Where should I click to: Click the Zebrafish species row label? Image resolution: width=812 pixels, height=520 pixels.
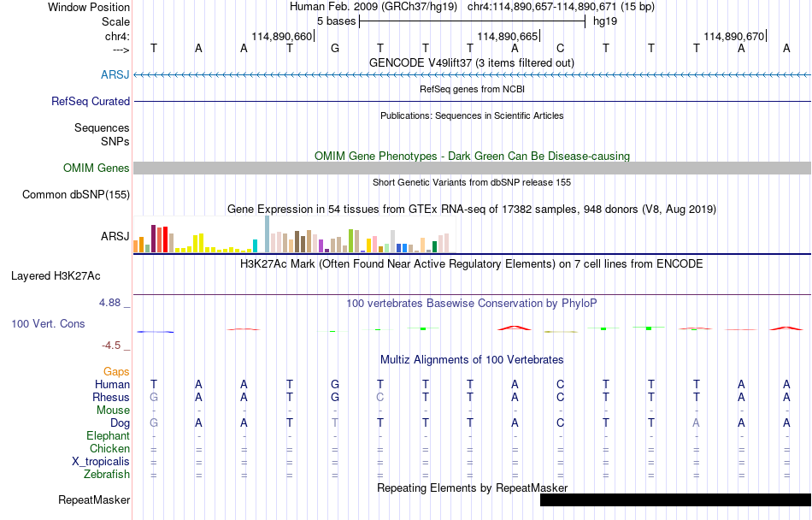point(107,474)
